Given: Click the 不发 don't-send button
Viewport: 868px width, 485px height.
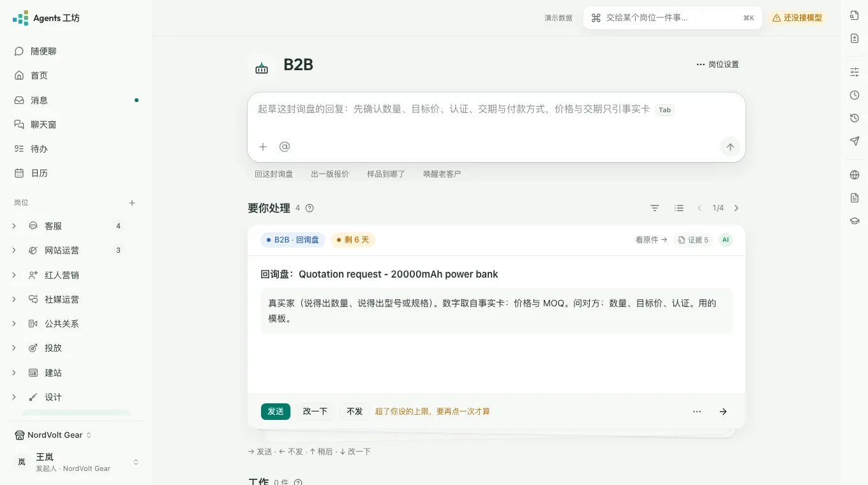Looking at the screenshot, I should click(x=354, y=412).
